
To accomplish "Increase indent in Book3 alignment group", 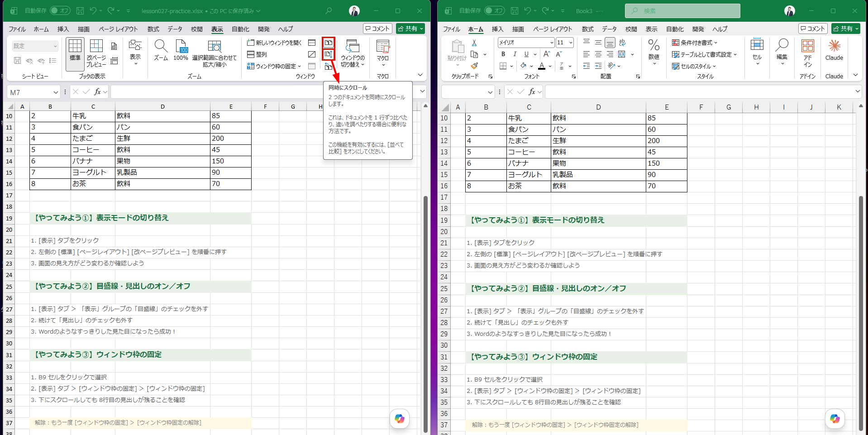I will 598,66.
